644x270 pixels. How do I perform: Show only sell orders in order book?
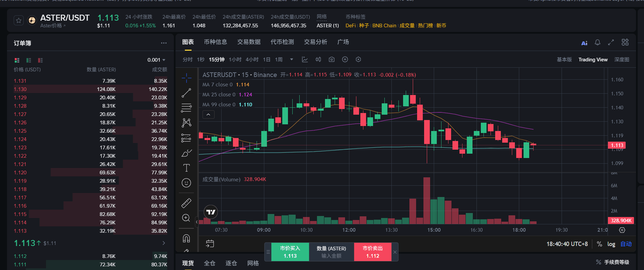coord(40,60)
